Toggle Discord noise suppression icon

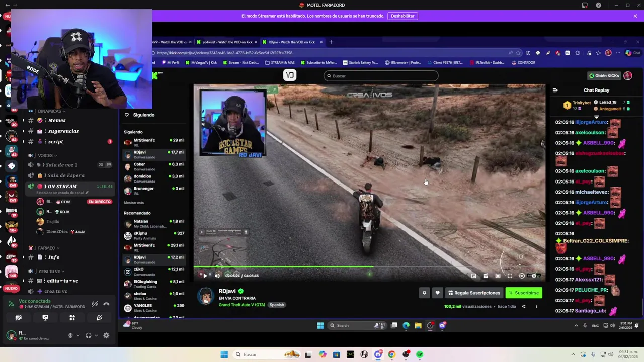click(95, 304)
